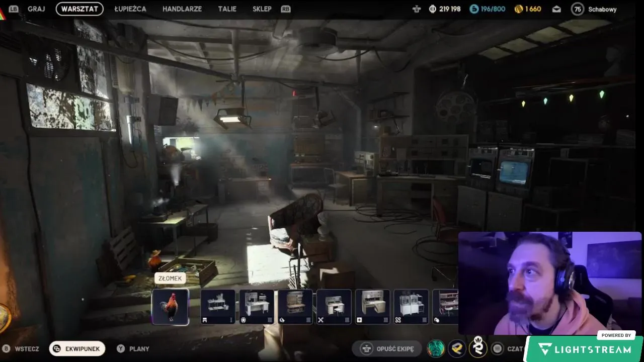
Task: Select the WARSZTAT tab
Action: pos(79,9)
